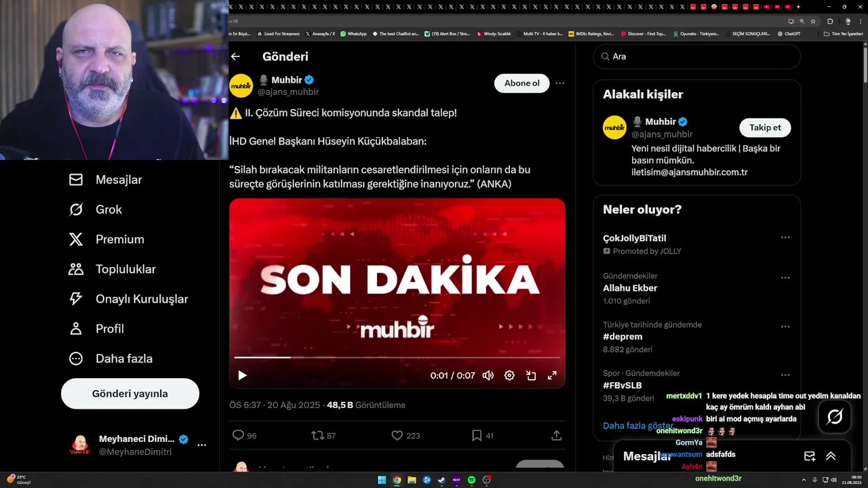868x488 pixels.
Task: Bookmark the Muhbir post
Action: pos(477,435)
